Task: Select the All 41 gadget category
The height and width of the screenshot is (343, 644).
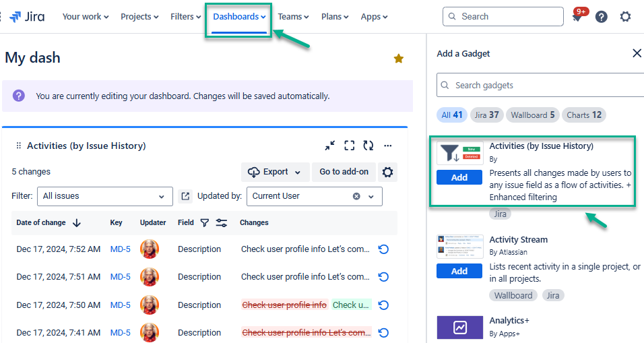Action: pyautogui.click(x=452, y=115)
